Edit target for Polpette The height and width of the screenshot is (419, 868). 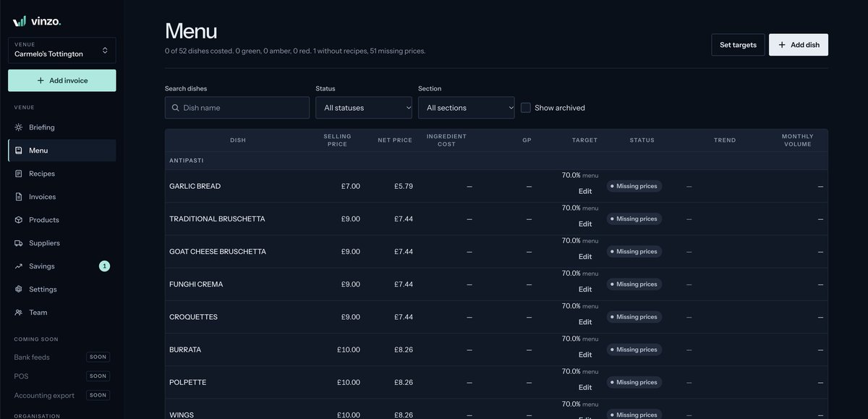click(585, 387)
